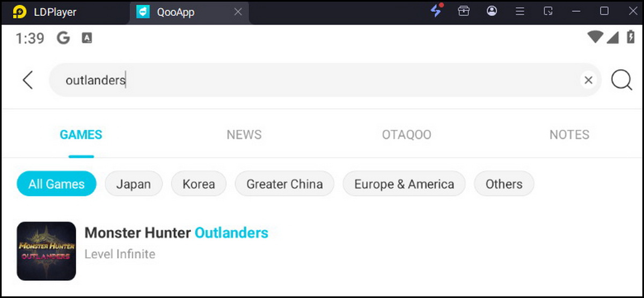Filter results by Others

click(504, 184)
